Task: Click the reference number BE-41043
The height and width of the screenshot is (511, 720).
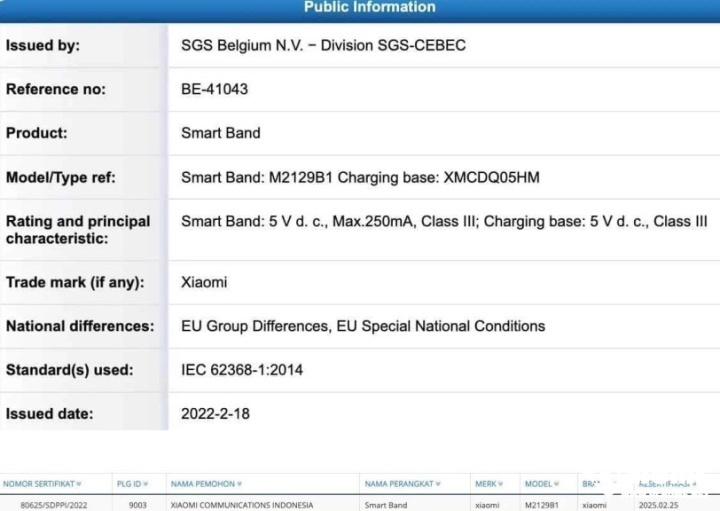Action: 214,89
